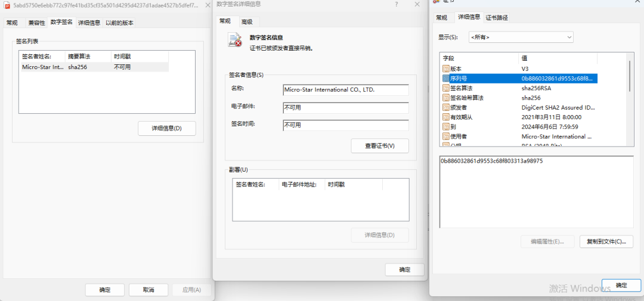The height and width of the screenshot is (301, 644).
Task: Click the help question mark in signature details window
Action: click(x=397, y=4)
